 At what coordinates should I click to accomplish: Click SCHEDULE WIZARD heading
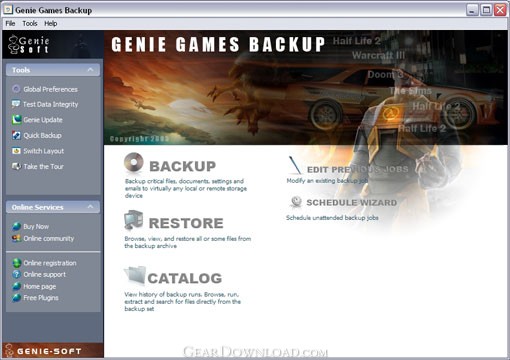click(352, 203)
